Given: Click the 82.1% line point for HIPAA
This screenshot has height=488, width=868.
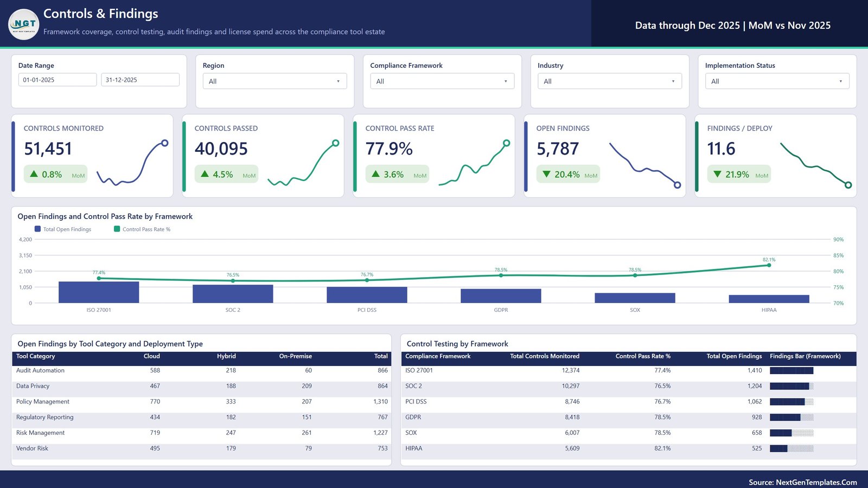Looking at the screenshot, I should [769, 265].
